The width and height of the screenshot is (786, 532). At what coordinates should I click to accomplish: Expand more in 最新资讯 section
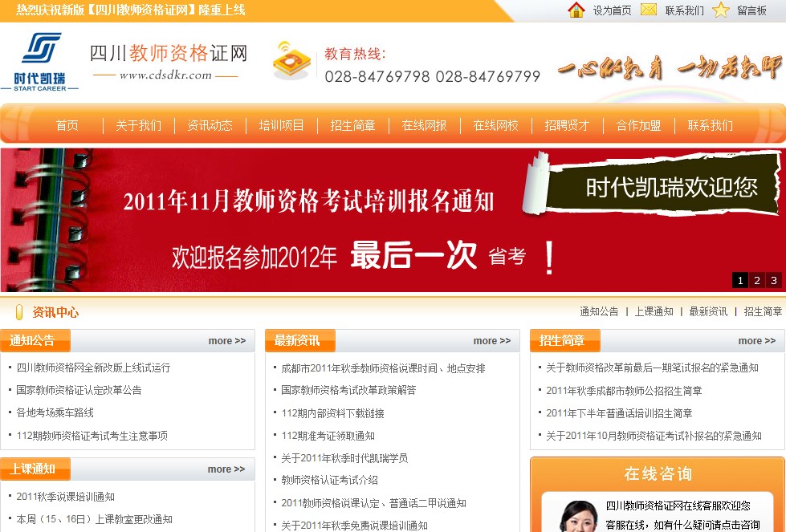(x=491, y=341)
